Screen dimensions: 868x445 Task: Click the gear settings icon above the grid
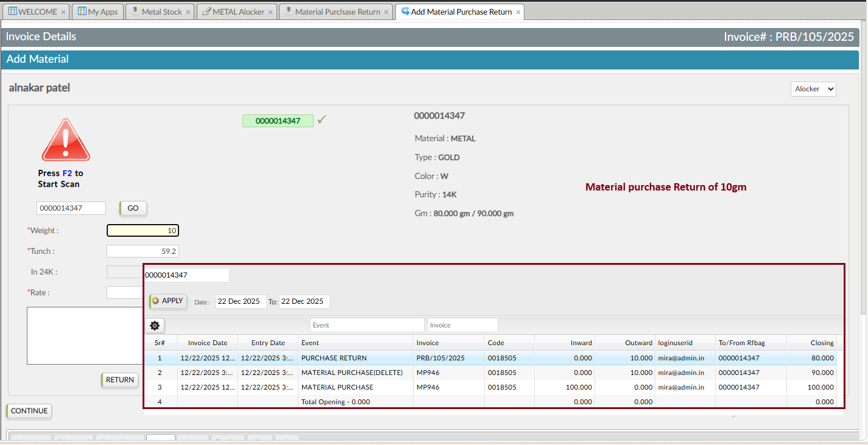pos(155,326)
